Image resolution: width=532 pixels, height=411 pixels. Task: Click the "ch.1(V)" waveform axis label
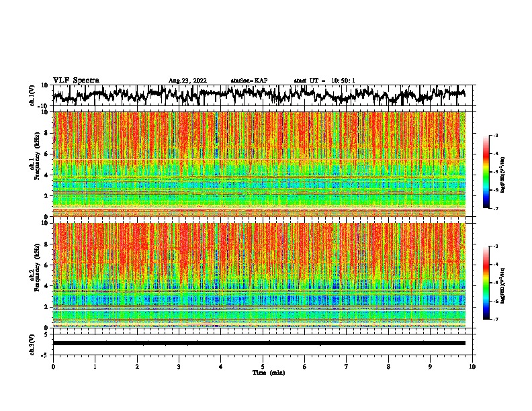click(x=32, y=95)
